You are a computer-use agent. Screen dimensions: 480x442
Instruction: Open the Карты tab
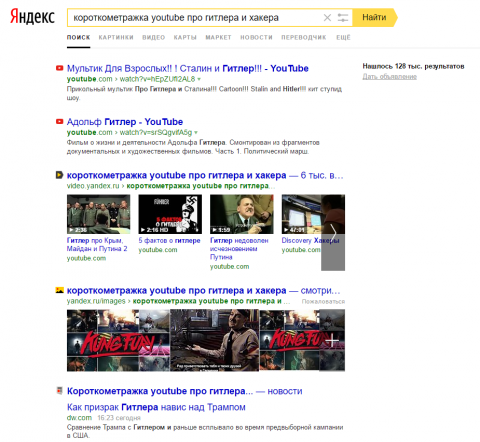pos(185,37)
